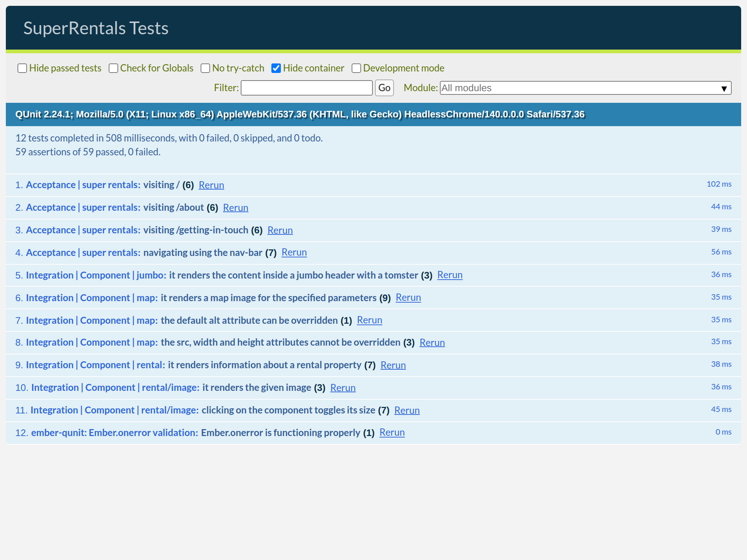Rerun the visiting /getting-in-touch test
The height and width of the screenshot is (560, 747).
point(280,230)
